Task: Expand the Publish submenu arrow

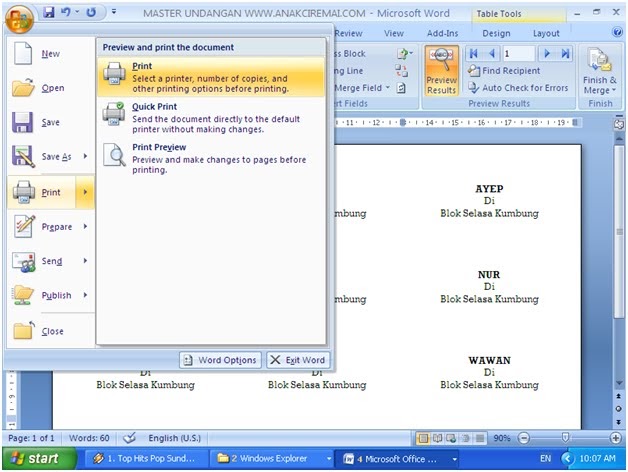Action: coord(85,295)
